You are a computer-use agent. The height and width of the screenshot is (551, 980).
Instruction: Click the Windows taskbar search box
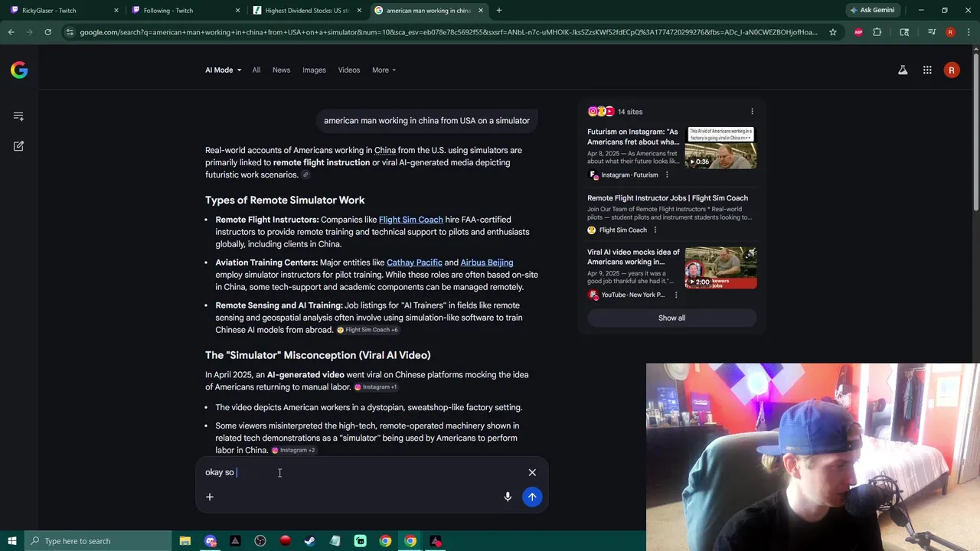[x=97, y=541]
